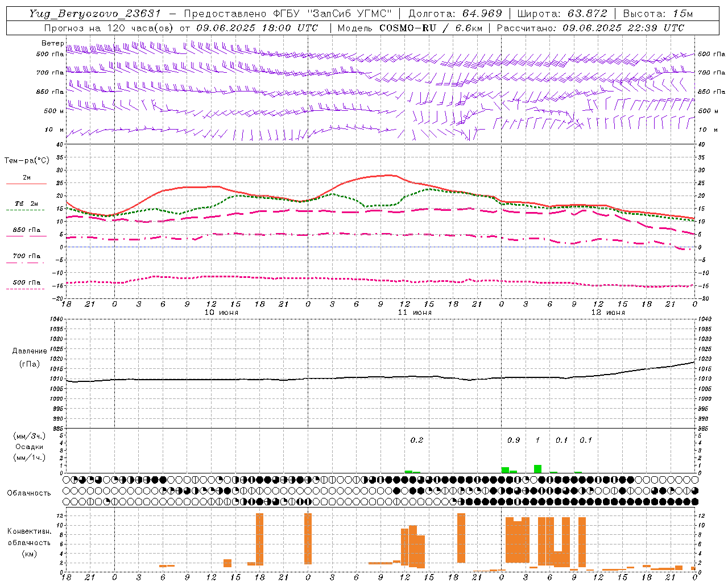Screen dimensions: 728x582
Task: Click the tallest green precipitation bar
Action: [537, 469]
